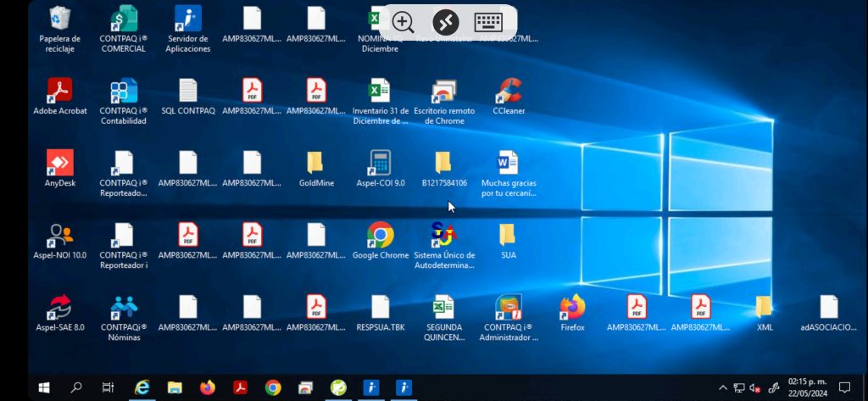Image resolution: width=868 pixels, height=401 pixels.
Task: Launch Internet Explorer from taskbar
Action: [x=142, y=387]
